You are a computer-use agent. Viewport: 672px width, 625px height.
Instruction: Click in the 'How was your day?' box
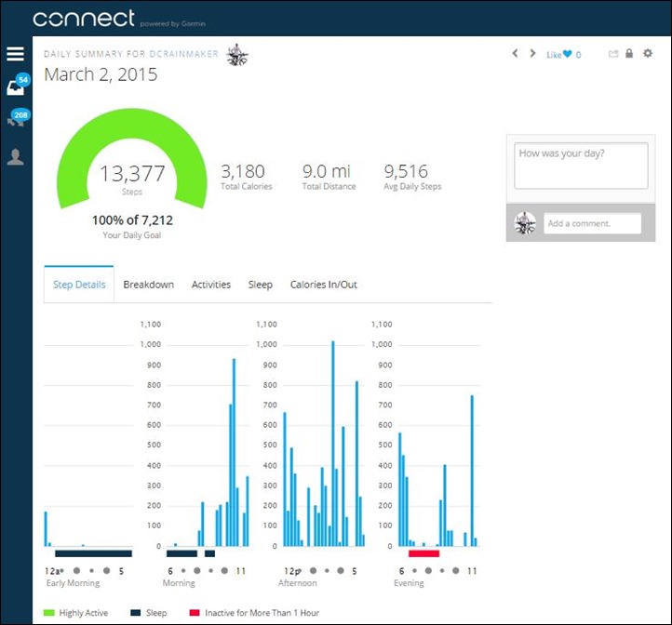pos(581,166)
